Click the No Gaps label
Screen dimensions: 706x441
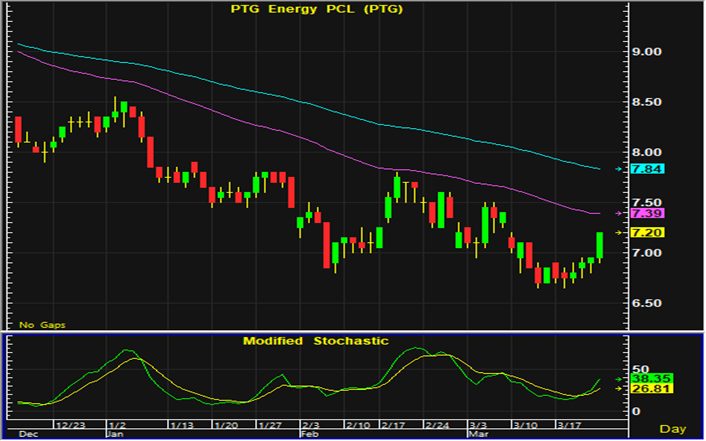42,325
